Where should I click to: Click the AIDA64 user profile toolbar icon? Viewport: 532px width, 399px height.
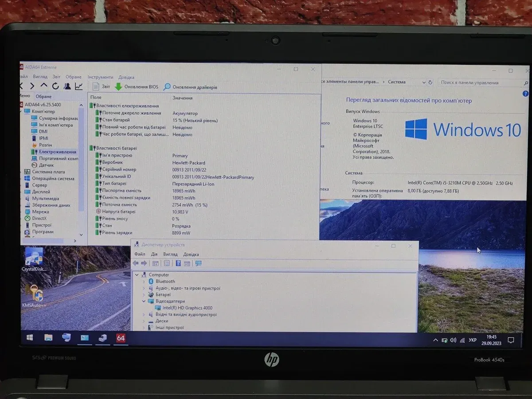click(x=67, y=86)
